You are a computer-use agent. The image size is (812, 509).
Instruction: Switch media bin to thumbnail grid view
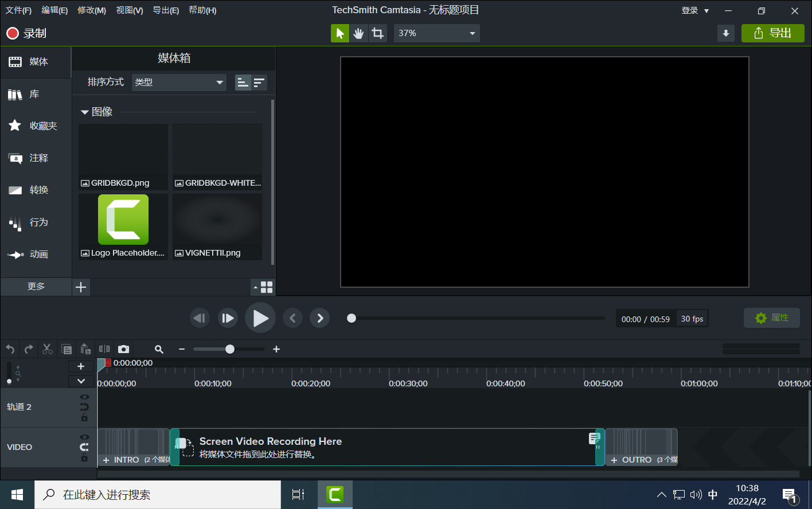[267, 287]
